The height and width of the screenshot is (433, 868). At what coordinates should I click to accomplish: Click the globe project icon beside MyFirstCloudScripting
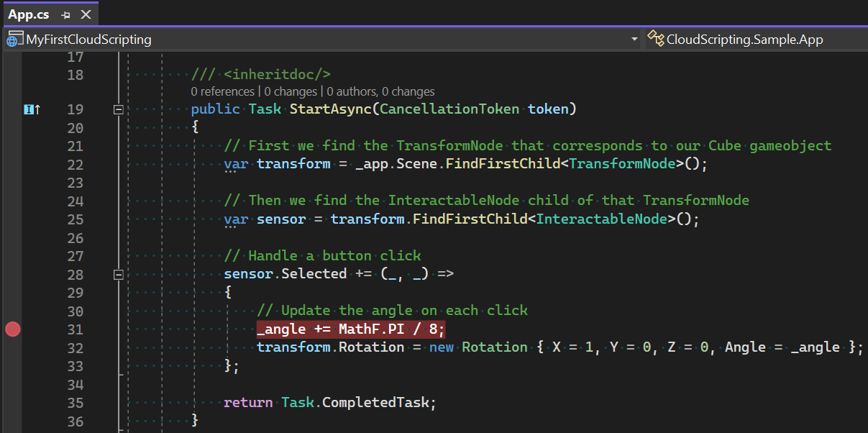coord(12,39)
